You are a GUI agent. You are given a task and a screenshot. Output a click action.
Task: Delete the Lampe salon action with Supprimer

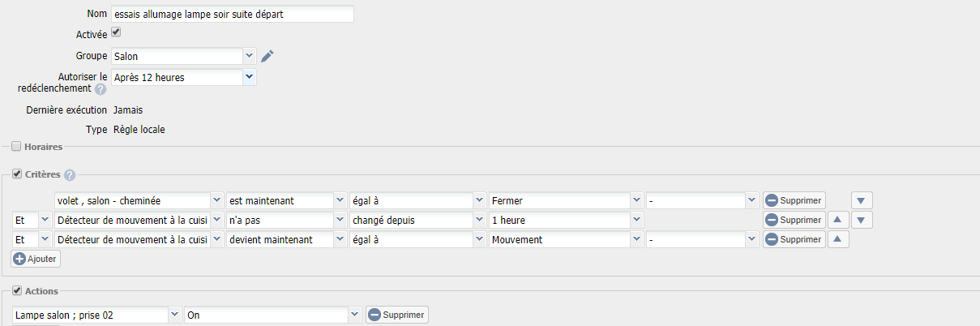(396, 315)
